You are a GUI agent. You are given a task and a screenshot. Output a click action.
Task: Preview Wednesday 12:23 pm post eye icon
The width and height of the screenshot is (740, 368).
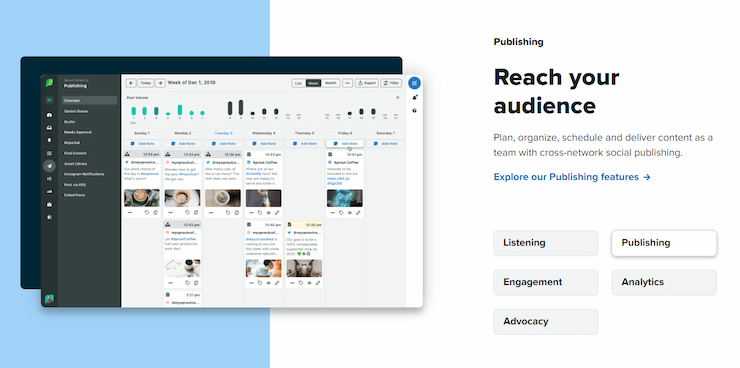(x=269, y=213)
